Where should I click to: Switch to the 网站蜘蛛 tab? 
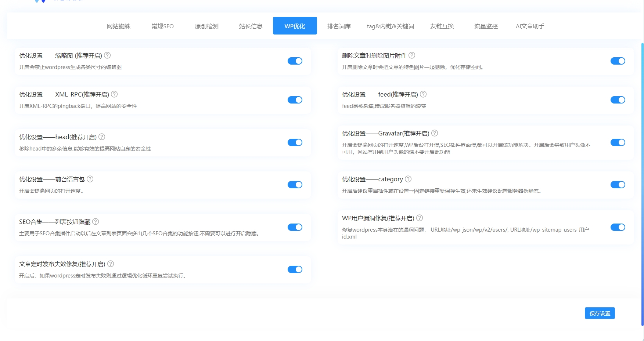pyautogui.click(x=118, y=26)
